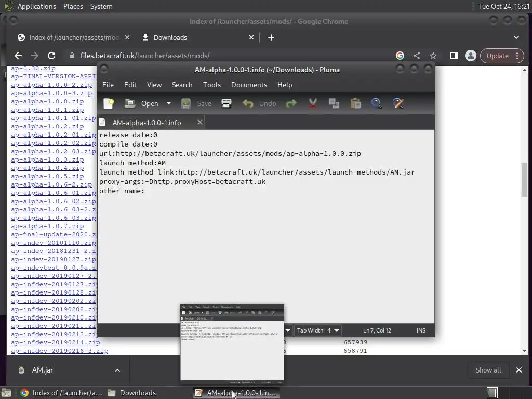The width and height of the screenshot is (532, 399).
Task: Open a new Chrome tab
Action: pyautogui.click(x=271, y=37)
